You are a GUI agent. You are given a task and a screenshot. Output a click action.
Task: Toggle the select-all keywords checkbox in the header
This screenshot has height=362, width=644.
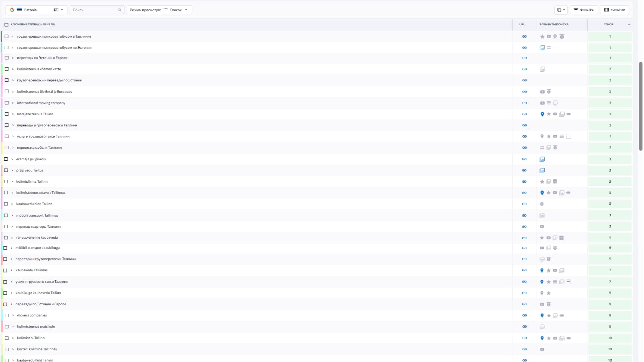point(6,25)
